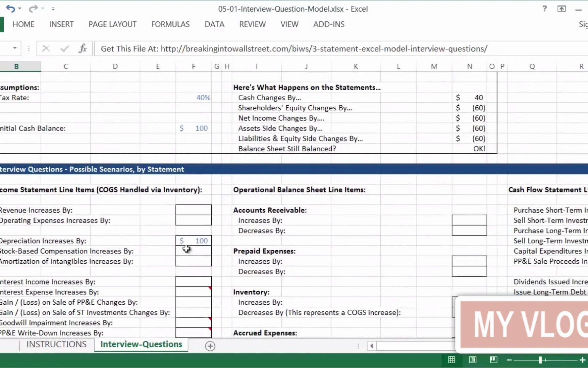
Task: Add a new sheet with plus icon
Action: click(x=210, y=346)
